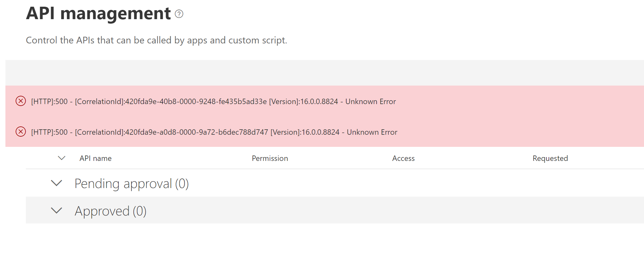Expand the Pending approval group chevron
The height and width of the screenshot is (257, 644).
[56, 183]
